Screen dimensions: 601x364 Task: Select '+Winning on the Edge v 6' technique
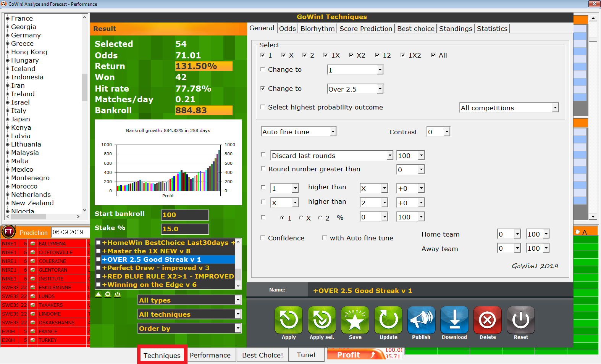[x=149, y=285]
